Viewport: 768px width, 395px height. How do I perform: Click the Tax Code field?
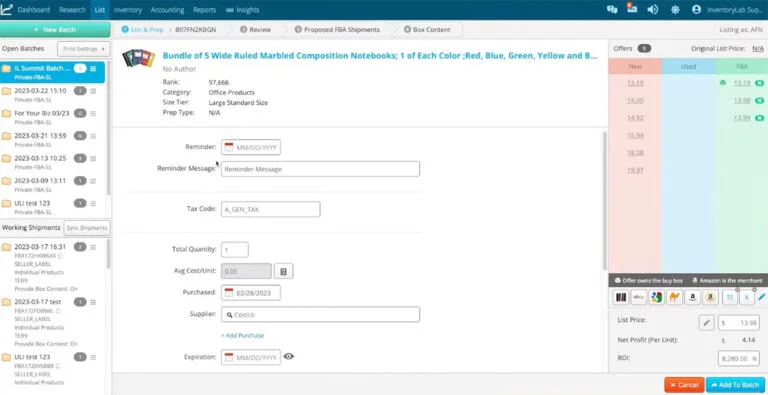[x=271, y=209]
